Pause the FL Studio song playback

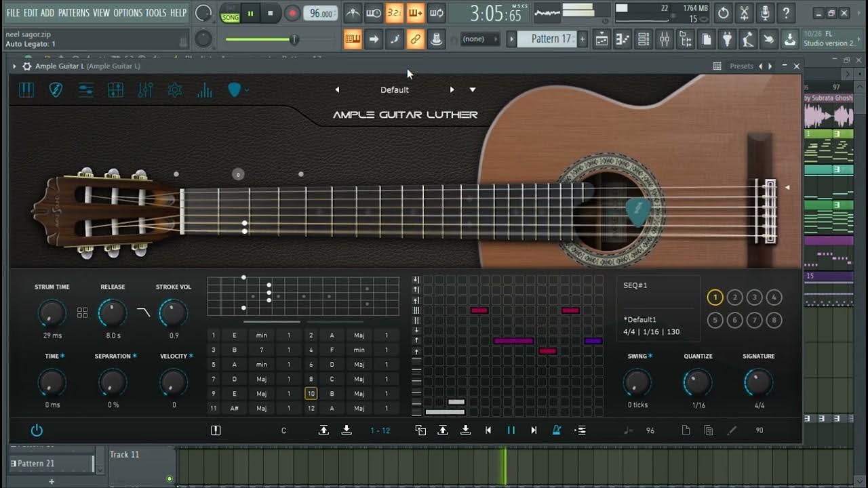click(250, 13)
